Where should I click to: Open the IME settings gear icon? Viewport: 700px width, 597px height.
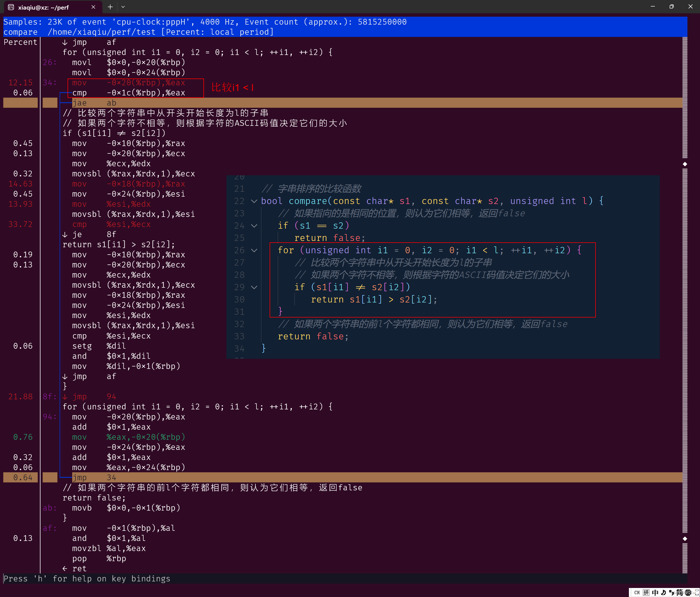click(688, 592)
